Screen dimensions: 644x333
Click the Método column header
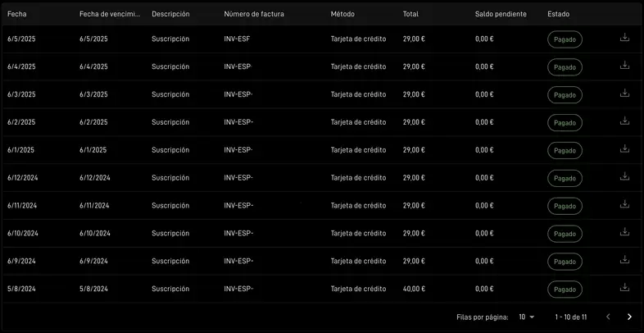coord(342,14)
